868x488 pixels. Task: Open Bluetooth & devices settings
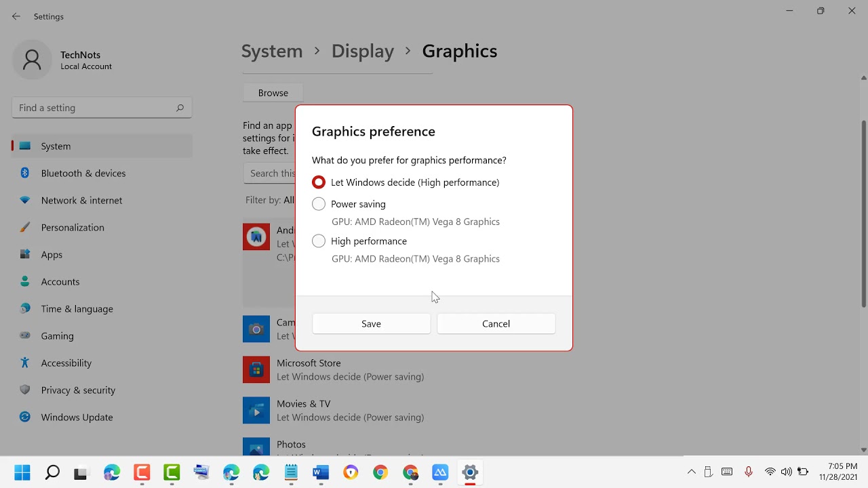[x=102, y=174]
